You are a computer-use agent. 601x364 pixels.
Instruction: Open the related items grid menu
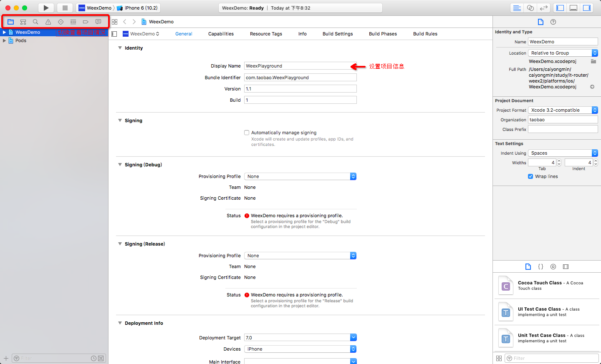(x=115, y=22)
